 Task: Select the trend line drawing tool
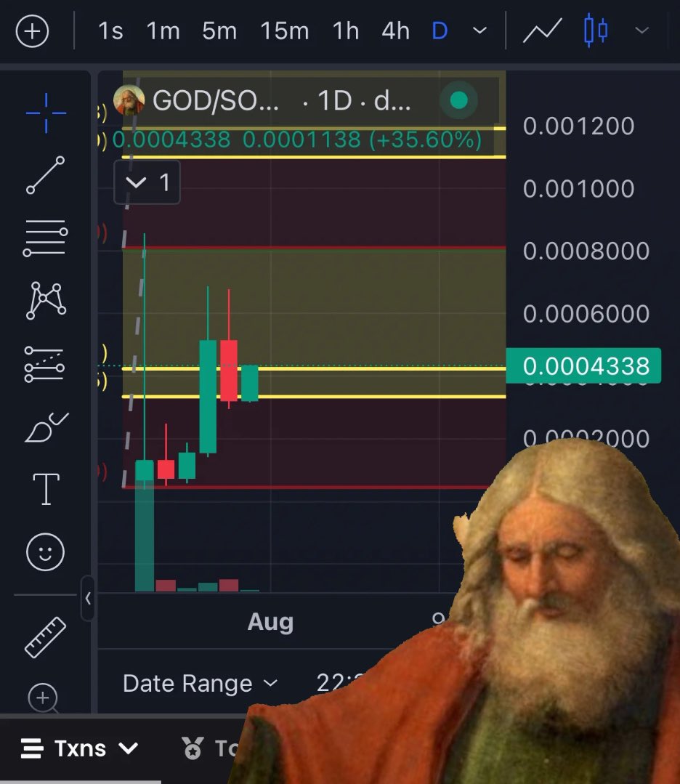[x=45, y=173]
